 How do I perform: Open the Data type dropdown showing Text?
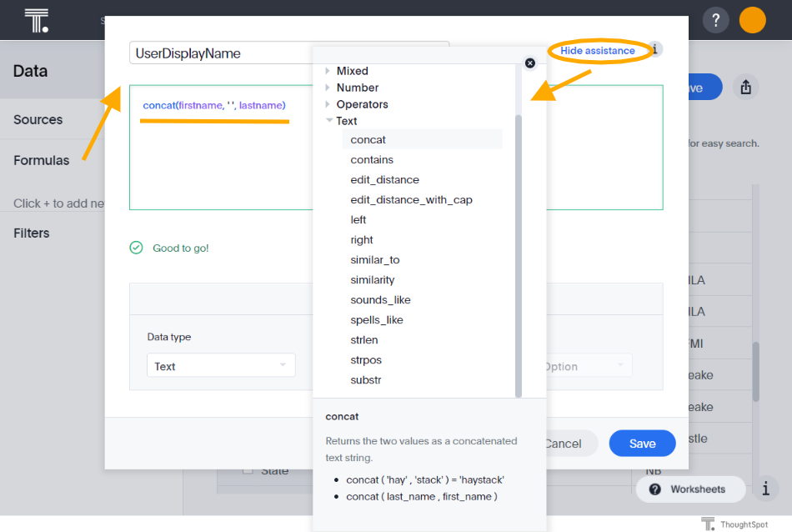[220, 365]
